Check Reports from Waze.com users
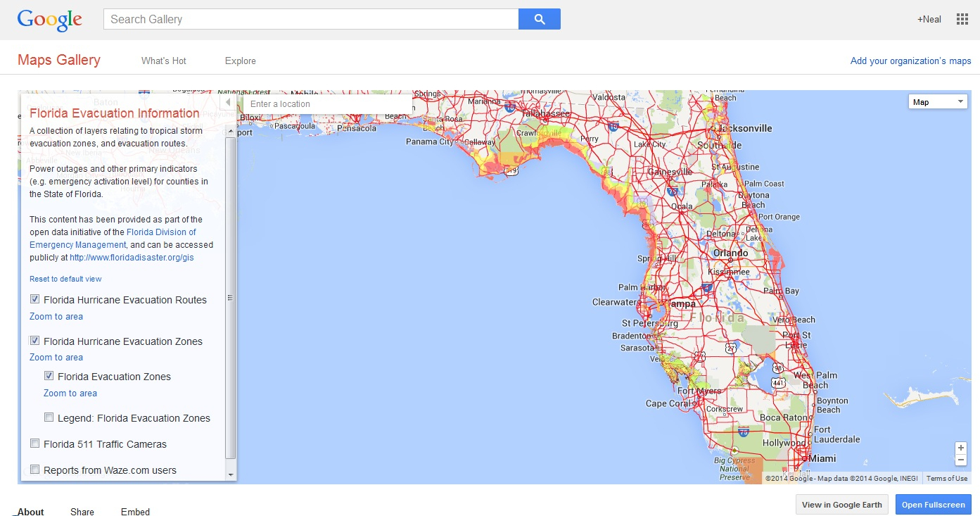The image size is (980, 516). click(35, 470)
